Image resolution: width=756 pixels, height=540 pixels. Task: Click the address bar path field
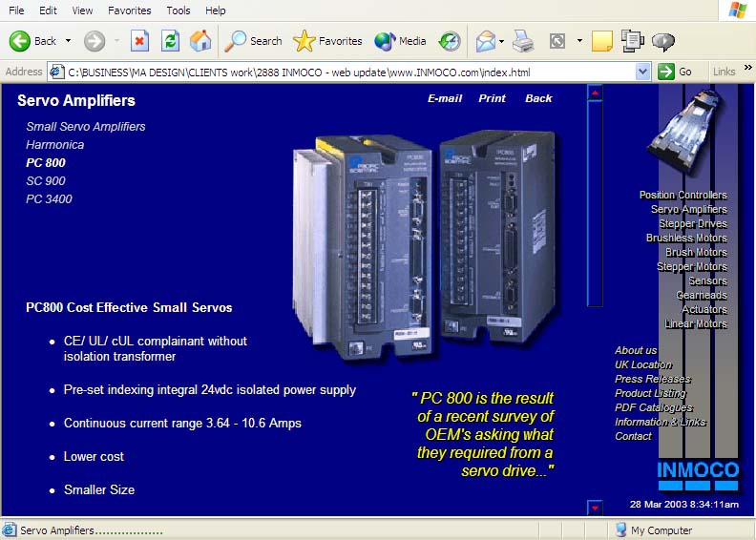click(349, 73)
